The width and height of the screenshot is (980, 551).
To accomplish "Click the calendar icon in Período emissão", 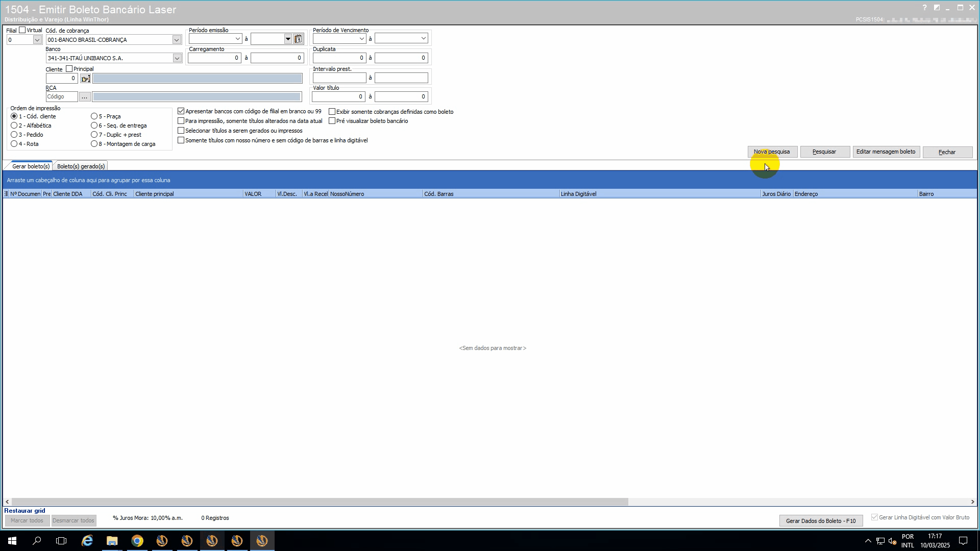I will (x=299, y=39).
